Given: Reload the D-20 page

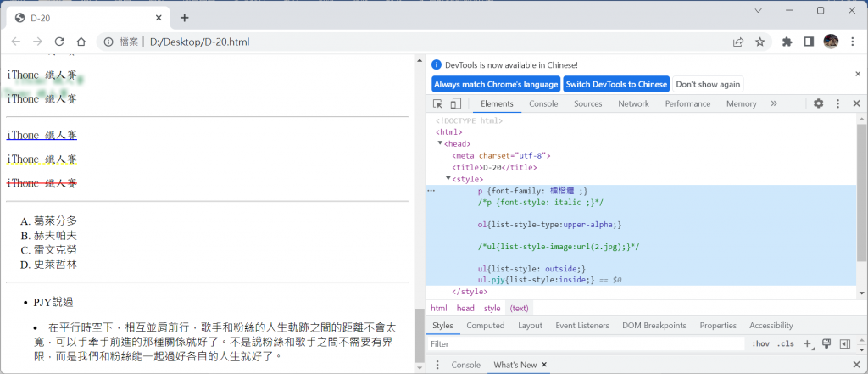Looking at the screenshot, I should click(x=59, y=42).
